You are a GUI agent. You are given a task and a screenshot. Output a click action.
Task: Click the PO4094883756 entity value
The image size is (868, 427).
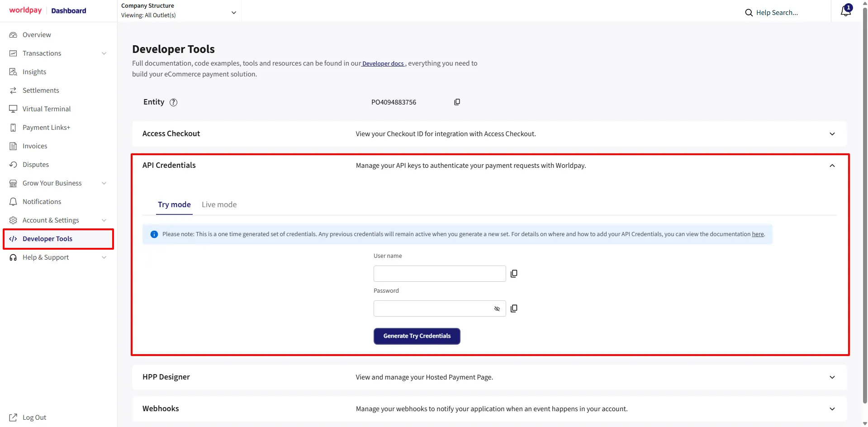click(x=394, y=102)
